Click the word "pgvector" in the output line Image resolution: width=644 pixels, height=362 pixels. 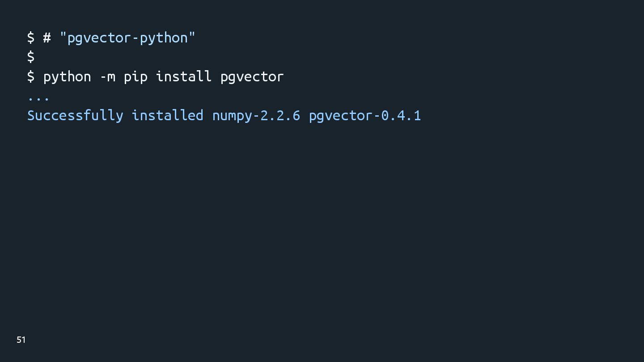point(340,116)
